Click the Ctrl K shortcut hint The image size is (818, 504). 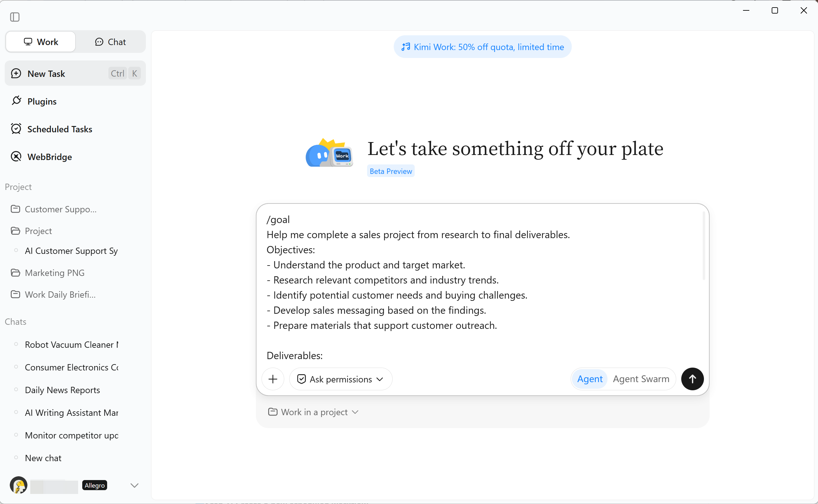pyautogui.click(x=124, y=73)
